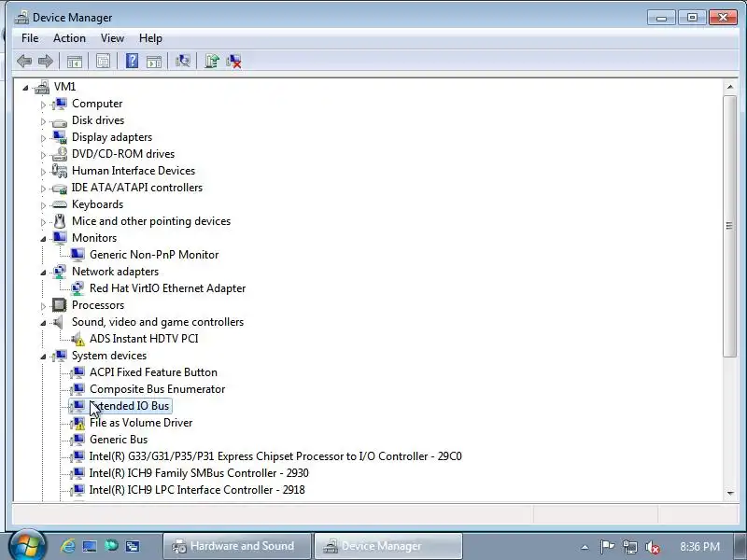747x560 pixels.
Task: Open Properties from the toolbar icon
Action: 103,61
